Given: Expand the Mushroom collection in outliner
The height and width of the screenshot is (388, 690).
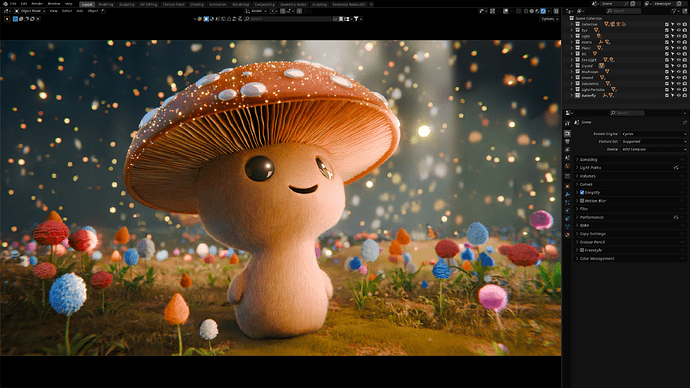Looking at the screenshot, I should (572, 72).
